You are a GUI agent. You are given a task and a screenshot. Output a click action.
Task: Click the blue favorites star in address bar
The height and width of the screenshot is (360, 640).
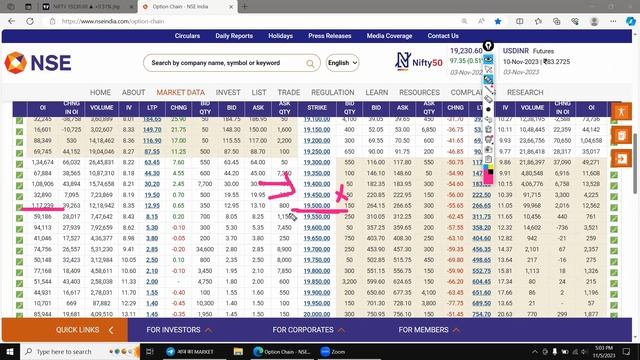(x=498, y=21)
